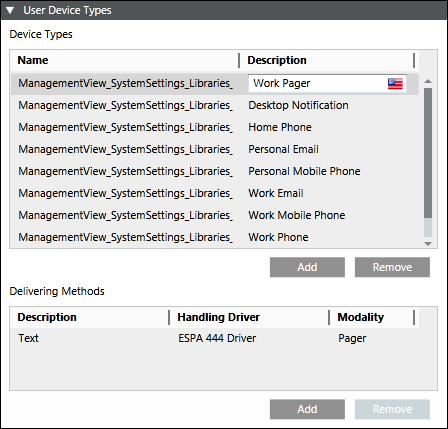Click the US flag language icon
Image resolution: width=448 pixels, height=429 pixels.
[x=395, y=83]
